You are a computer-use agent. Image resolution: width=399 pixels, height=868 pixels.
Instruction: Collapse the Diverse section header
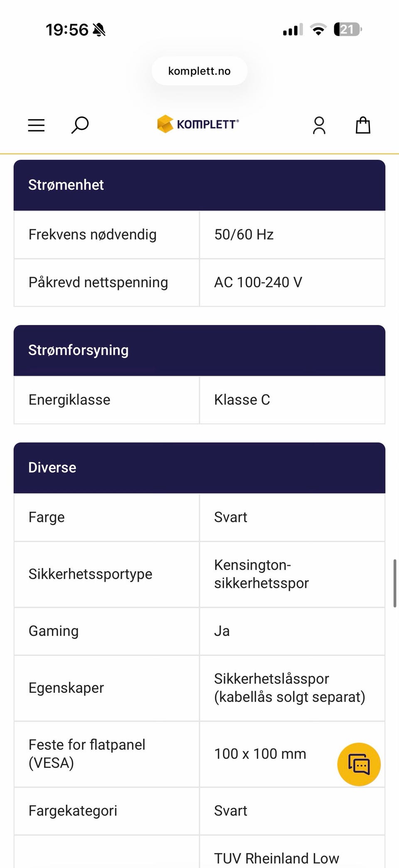click(199, 468)
